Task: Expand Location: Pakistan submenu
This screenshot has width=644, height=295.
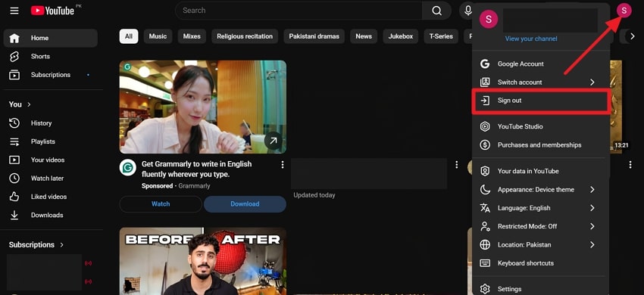Action: click(540, 245)
